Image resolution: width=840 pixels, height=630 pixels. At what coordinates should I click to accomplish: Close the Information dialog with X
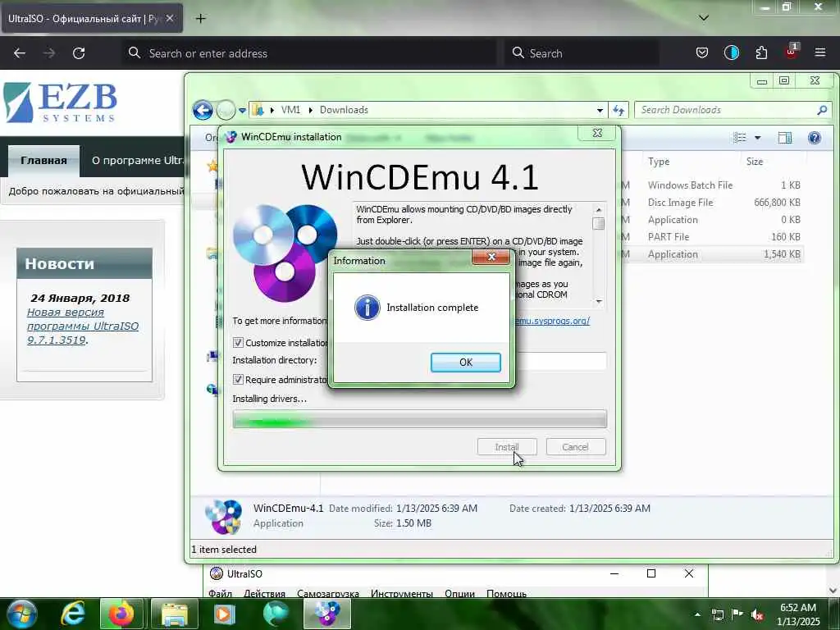(x=491, y=257)
